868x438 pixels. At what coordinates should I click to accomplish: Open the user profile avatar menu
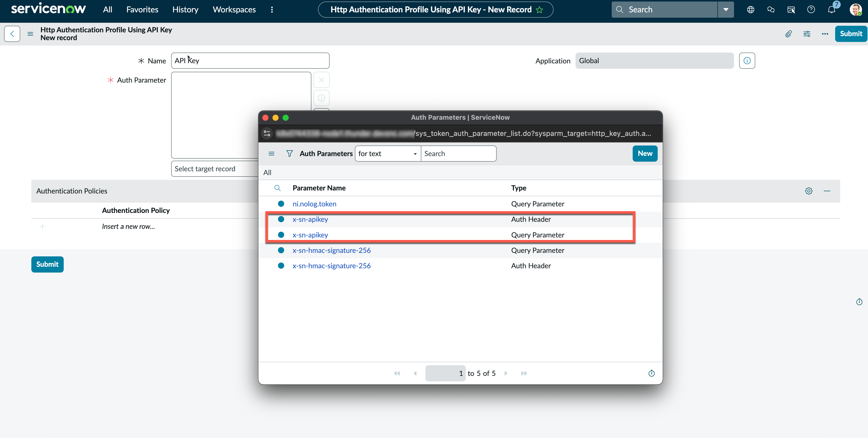[x=856, y=9]
